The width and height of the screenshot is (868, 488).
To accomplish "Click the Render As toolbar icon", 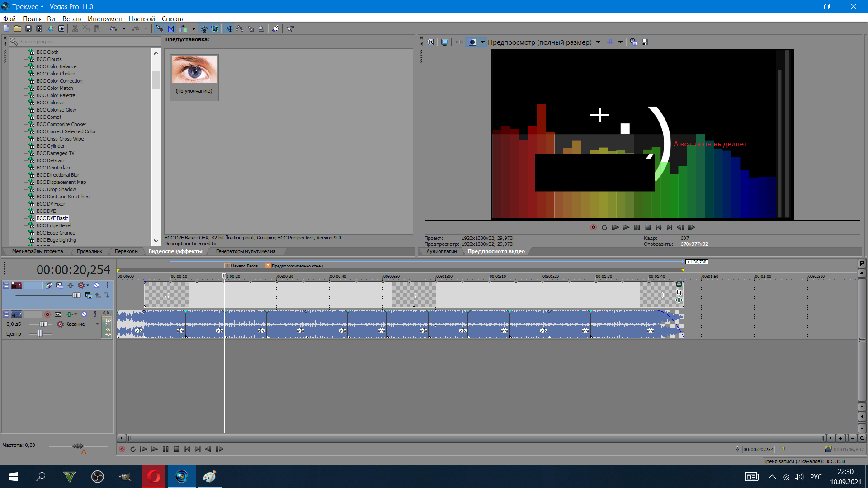I will (x=50, y=28).
